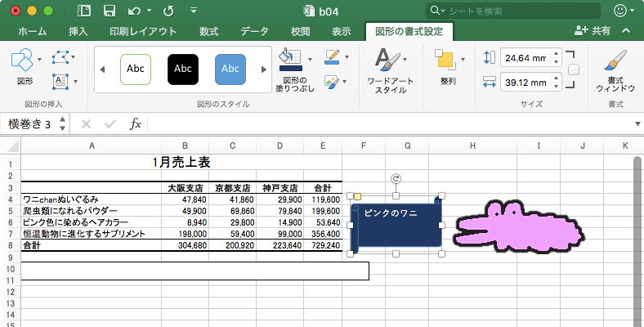
Task: Apply the black filled Abc shape style
Action: tap(183, 69)
